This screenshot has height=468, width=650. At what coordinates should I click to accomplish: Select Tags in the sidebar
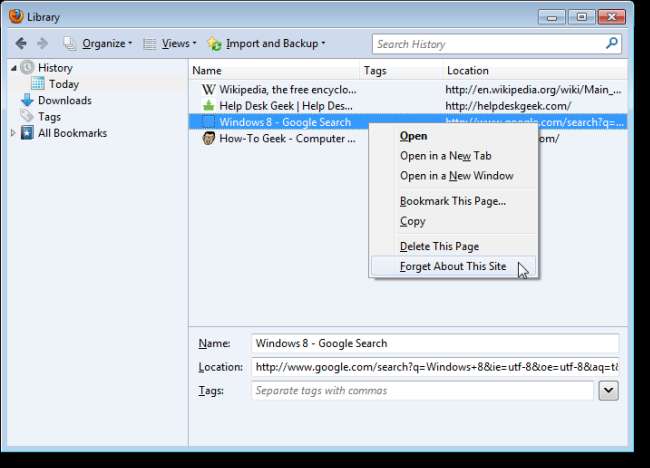(x=49, y=117)
